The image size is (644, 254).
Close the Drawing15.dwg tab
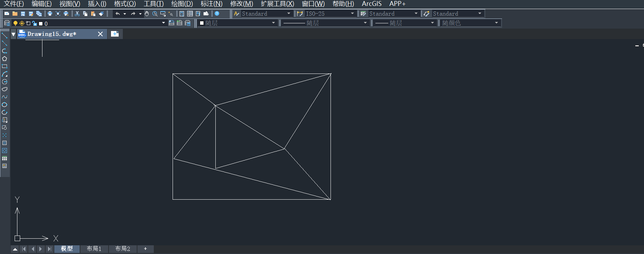(x=100, y=34)
